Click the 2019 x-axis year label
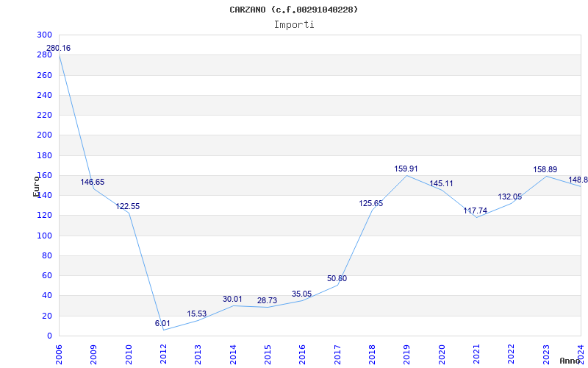Viewport: 588px width, 368px height. (407, 355)
